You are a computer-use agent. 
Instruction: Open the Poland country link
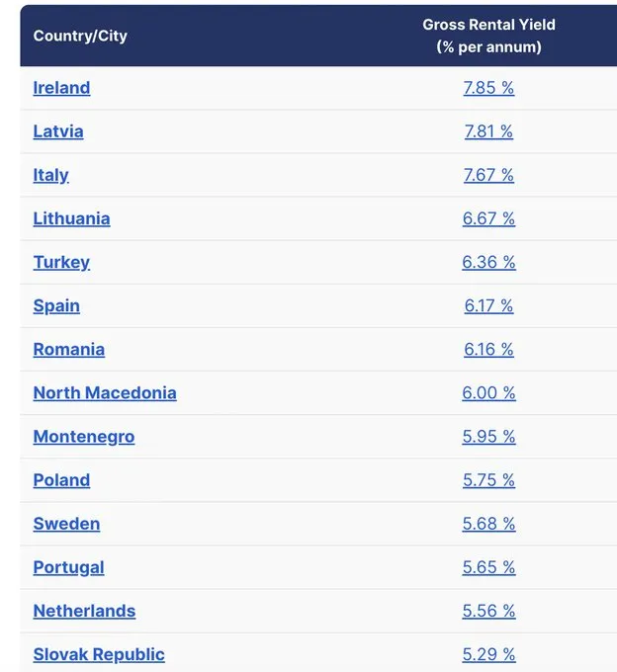tap(61, 480)
